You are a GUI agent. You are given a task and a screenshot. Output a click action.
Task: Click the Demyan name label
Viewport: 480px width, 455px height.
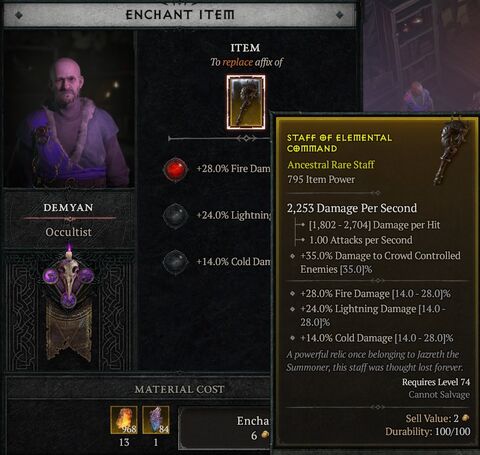click(68, 208)
